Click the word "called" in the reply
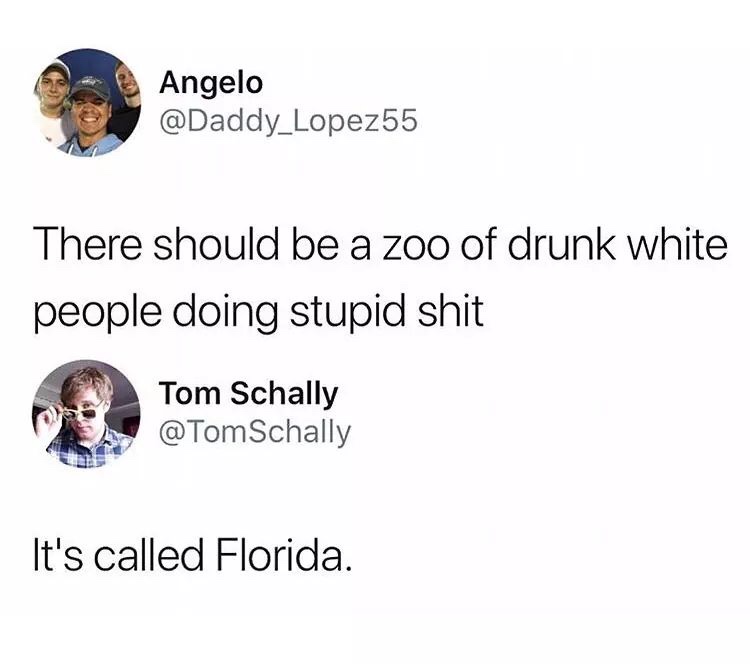 pyautogui.click(x=148, y=554)
